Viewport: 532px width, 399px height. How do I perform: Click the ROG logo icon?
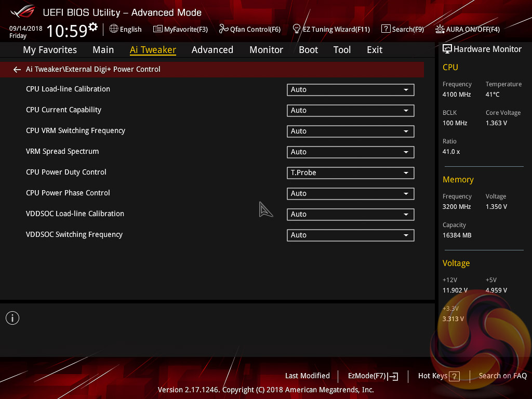tap(23, 11)
